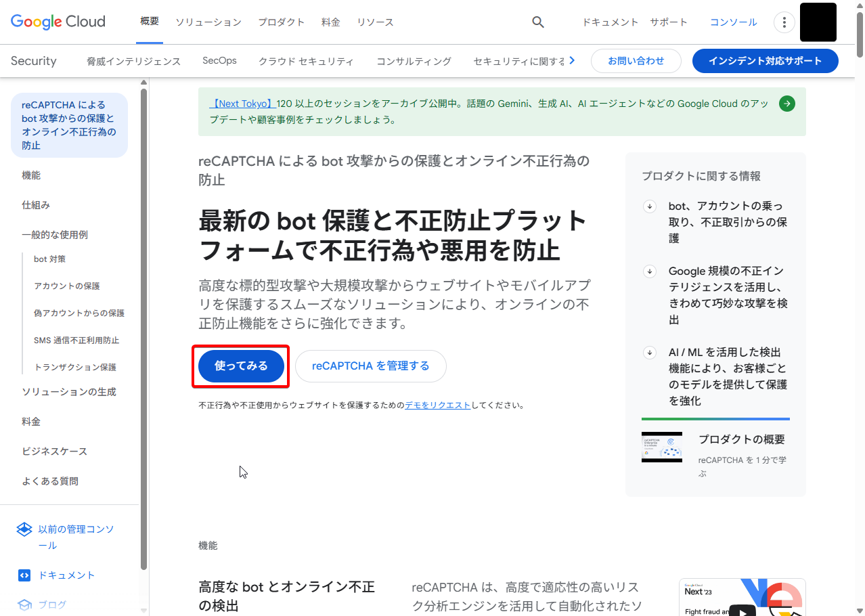Select bot 対策 in the sidebar

[49, 259]
